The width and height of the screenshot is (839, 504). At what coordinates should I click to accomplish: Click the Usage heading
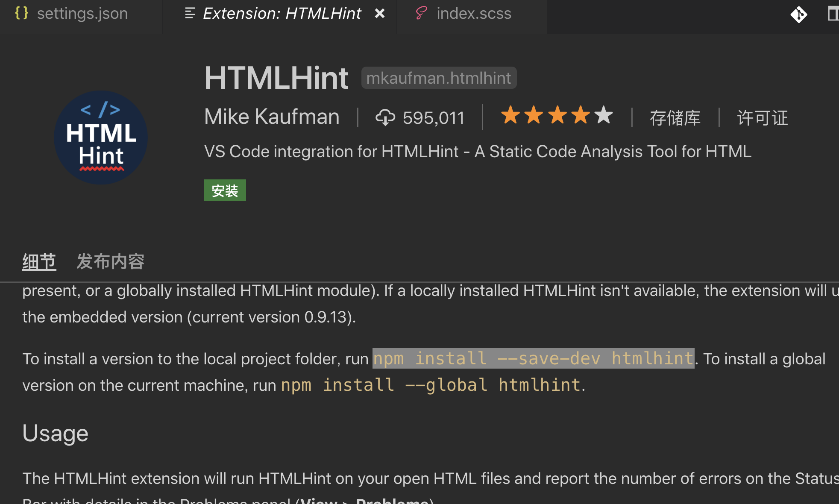point(55,434)
